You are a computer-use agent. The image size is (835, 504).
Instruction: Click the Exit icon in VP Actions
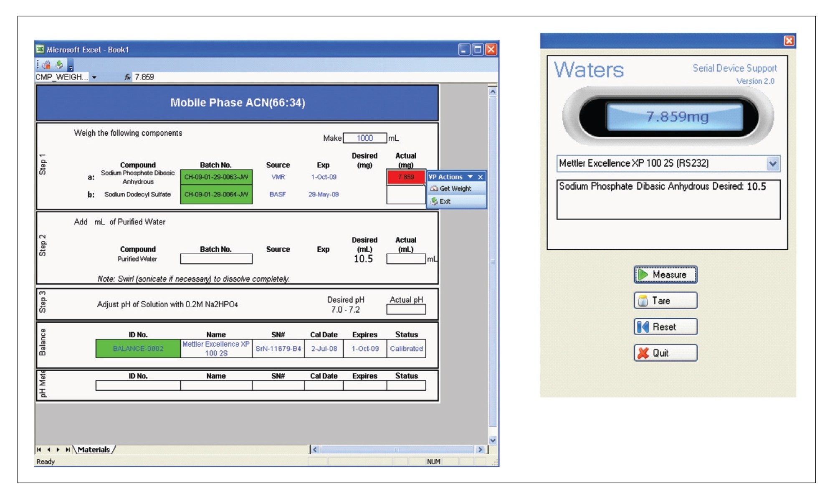click(434, 201)
